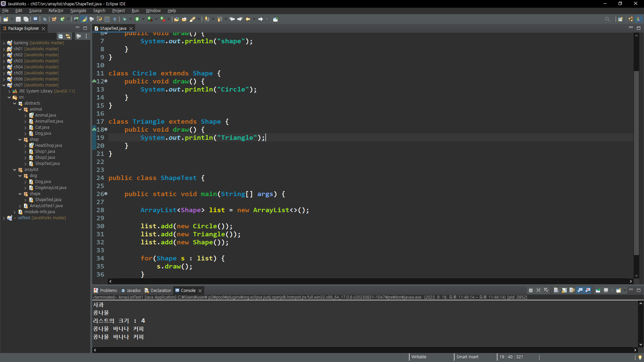The width and height of the screenshot is (644, 362).
Task: Open ArrayListTest1.java in Package Explorer
Action: tap(46, 206)
